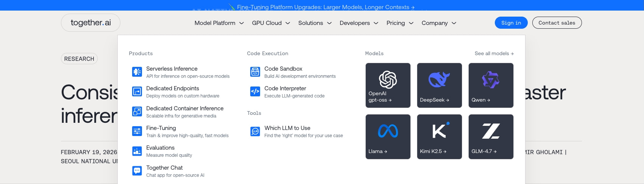
Task: Click the Contact sales button
Action: 557,23
